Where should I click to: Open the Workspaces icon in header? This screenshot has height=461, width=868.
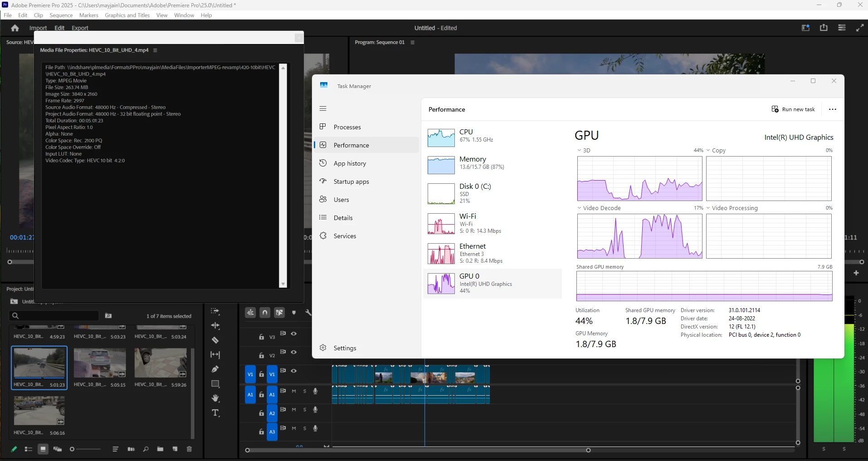pos(806,28)
